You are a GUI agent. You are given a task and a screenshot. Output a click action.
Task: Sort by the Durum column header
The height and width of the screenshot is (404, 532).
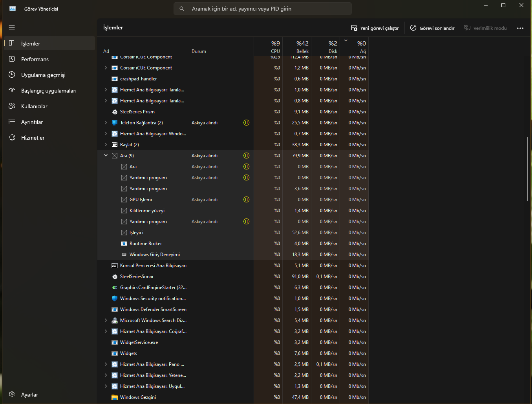point(221,47)
